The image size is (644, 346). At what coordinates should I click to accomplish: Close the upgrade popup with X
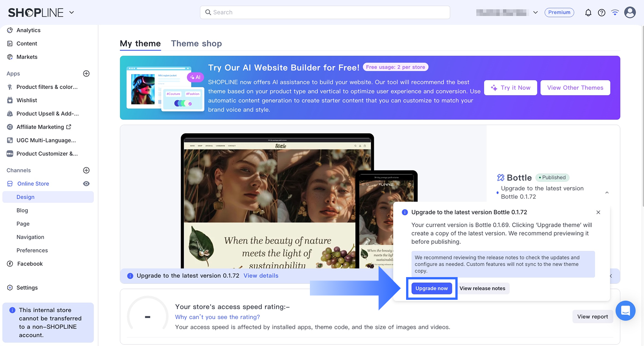pyautogui.click(x=598, y=212)
